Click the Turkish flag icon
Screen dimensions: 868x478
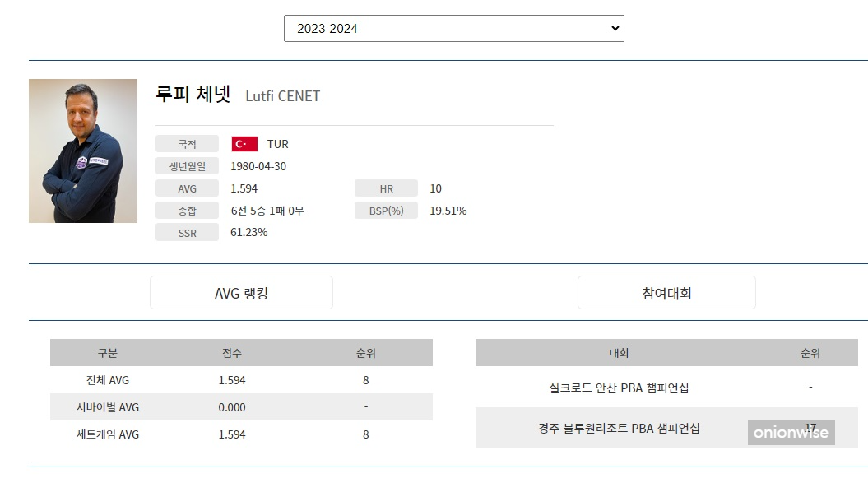click(243, 143)
